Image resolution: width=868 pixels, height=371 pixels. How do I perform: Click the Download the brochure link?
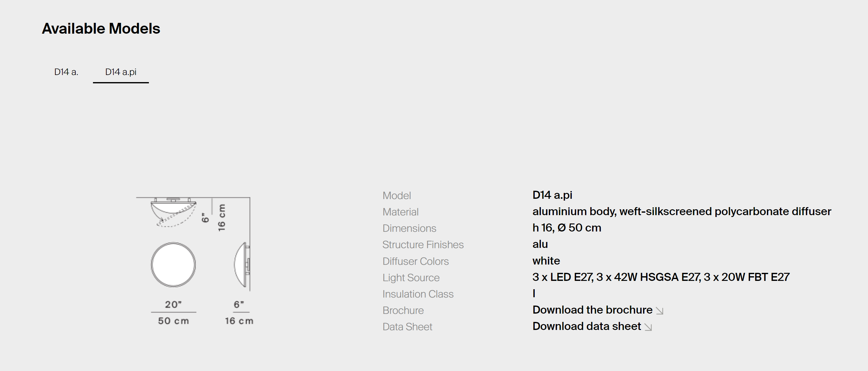pos(592,310)
